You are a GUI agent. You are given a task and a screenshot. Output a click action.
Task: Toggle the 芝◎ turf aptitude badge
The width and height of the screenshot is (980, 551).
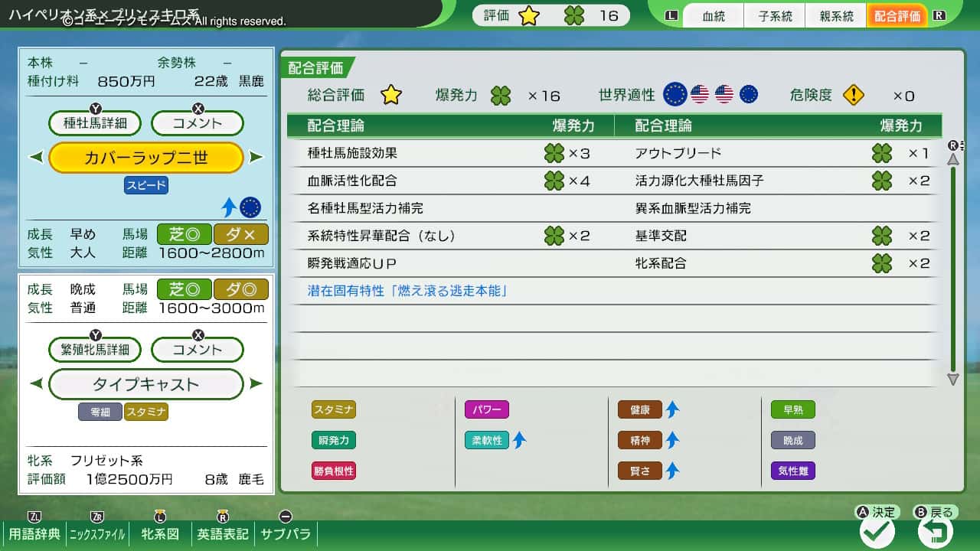[x=184, y=234]
